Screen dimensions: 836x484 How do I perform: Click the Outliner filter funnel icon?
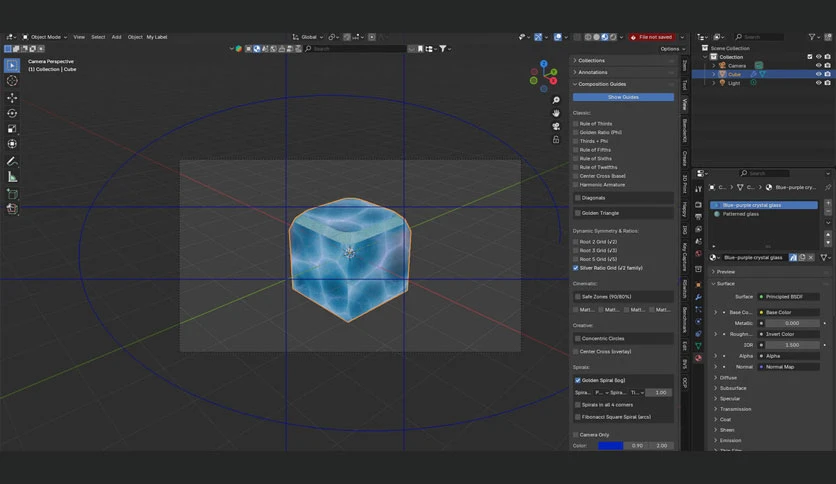coord(811,37)
